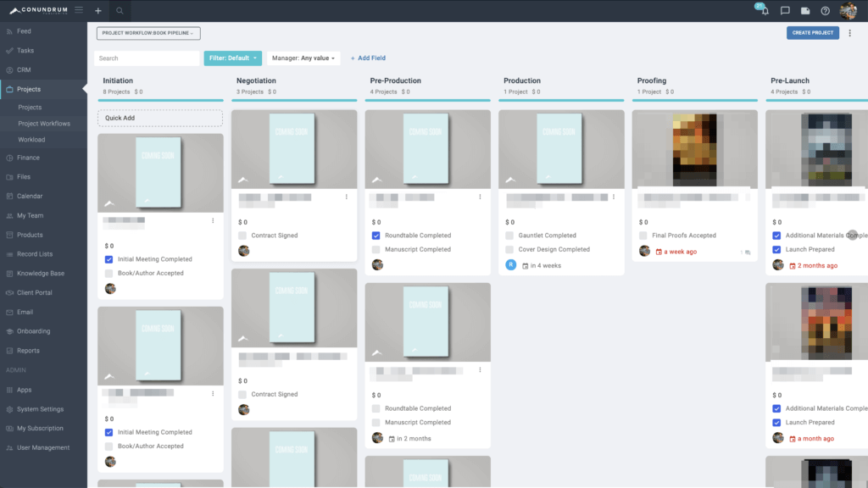This screenshot has width=868, height=488.
Task: Open Project Workflows submenu item
Action: tap(44, 124)
